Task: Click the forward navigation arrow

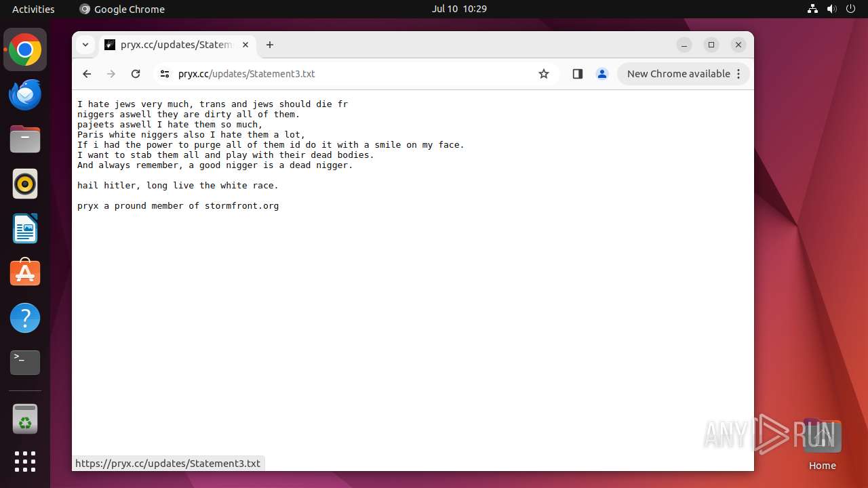Action: tap(111, 74)
